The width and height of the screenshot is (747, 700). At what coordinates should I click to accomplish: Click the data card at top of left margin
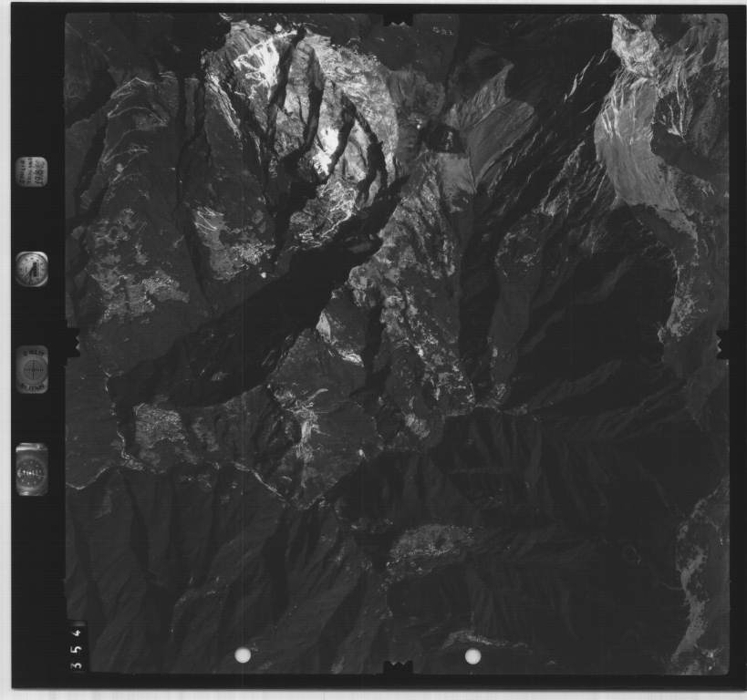(31, 172)
